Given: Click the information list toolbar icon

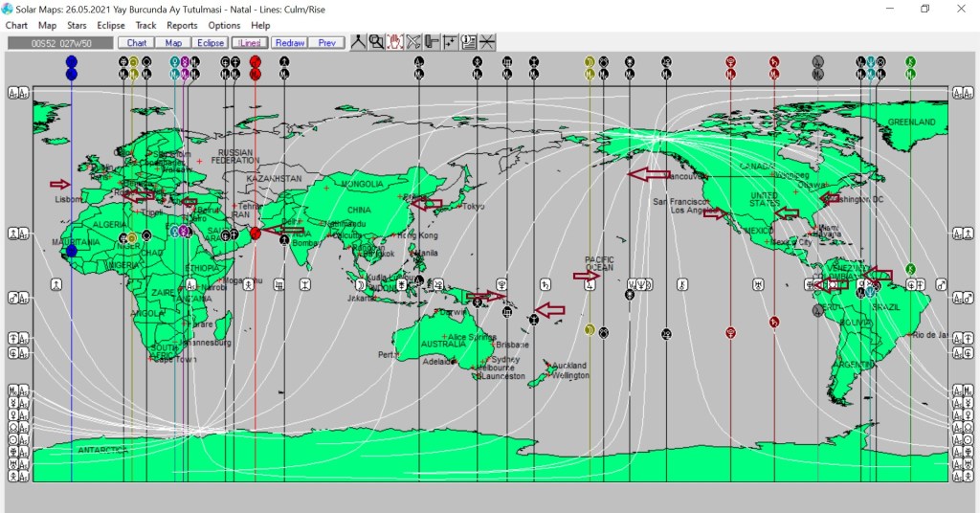Looking at the screenshot, I should 468,42.
